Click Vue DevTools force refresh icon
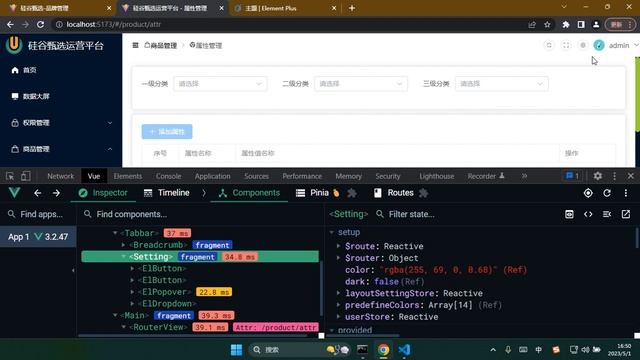Image resolution: width=640 pixels, height=360 pixels. coord(607,193)
